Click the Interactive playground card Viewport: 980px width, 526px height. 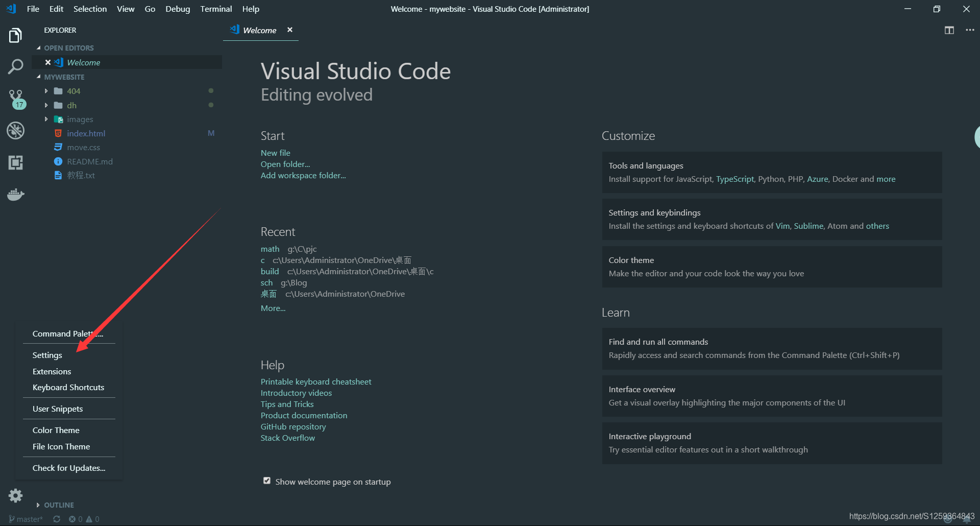pos(772,443)
